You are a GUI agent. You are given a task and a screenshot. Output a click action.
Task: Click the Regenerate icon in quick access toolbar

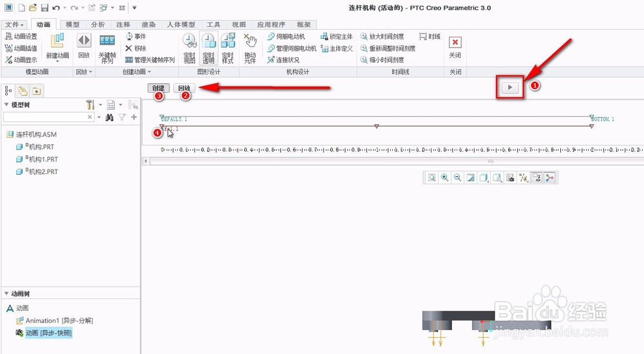tap(92, 8)
